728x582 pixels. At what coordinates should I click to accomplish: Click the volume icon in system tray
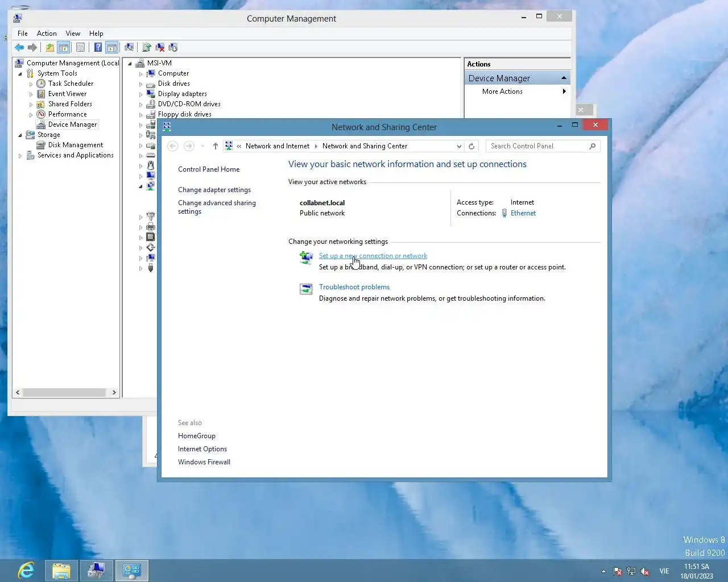tap(645, 571)
